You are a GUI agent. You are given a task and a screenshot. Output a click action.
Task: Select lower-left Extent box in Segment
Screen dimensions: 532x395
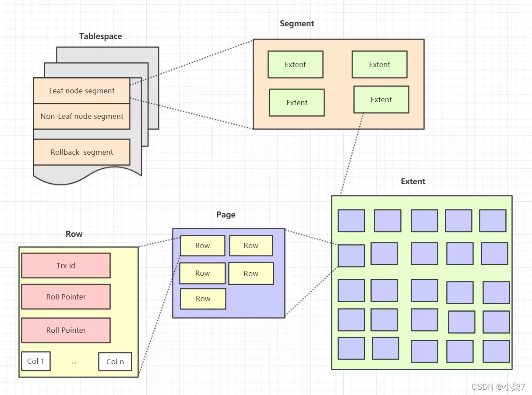(297, 103)
